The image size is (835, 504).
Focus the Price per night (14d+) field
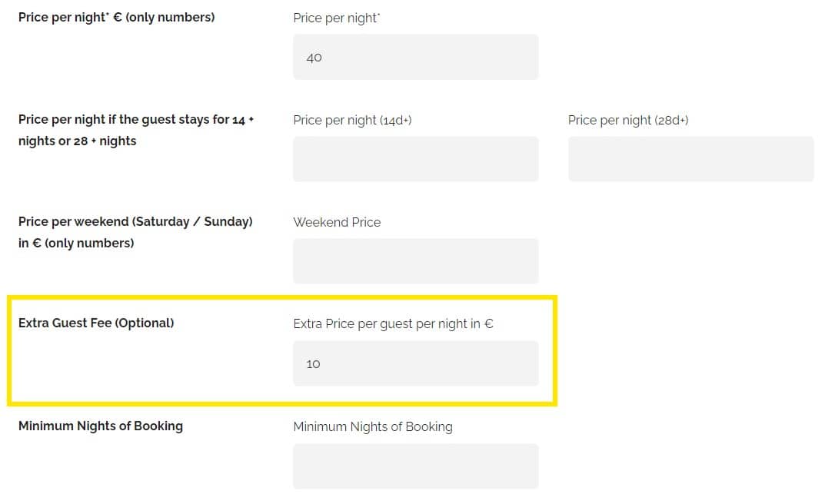(x=415, y=159)
